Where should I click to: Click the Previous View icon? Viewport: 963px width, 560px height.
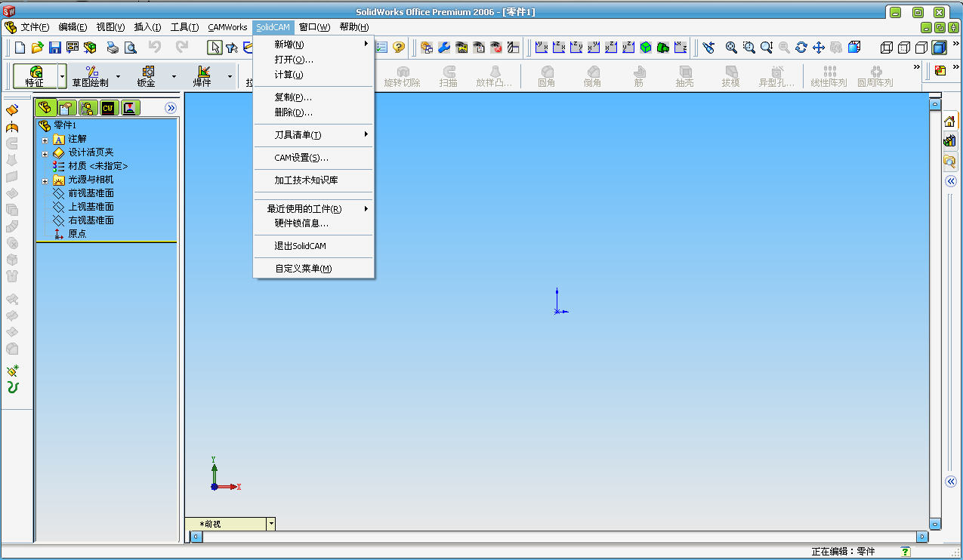[x=708, y=48]
